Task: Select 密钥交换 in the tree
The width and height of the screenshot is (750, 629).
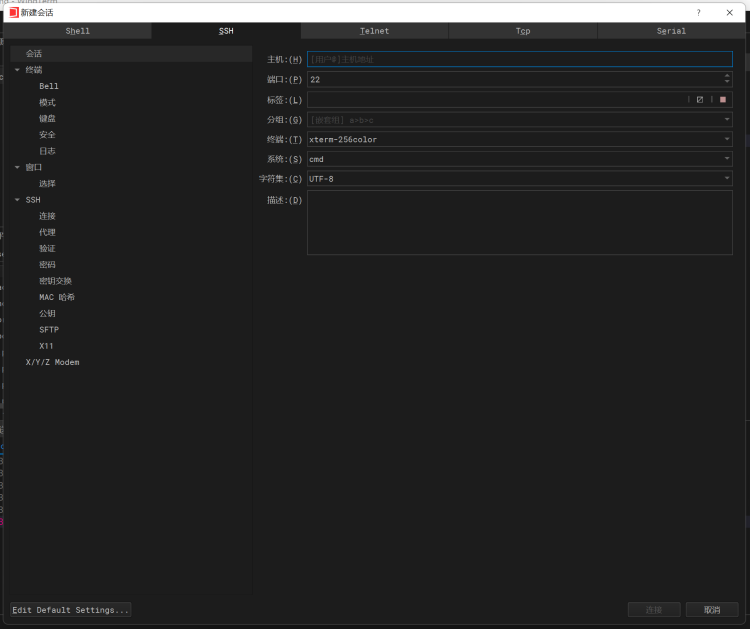Action: [55, 281]
